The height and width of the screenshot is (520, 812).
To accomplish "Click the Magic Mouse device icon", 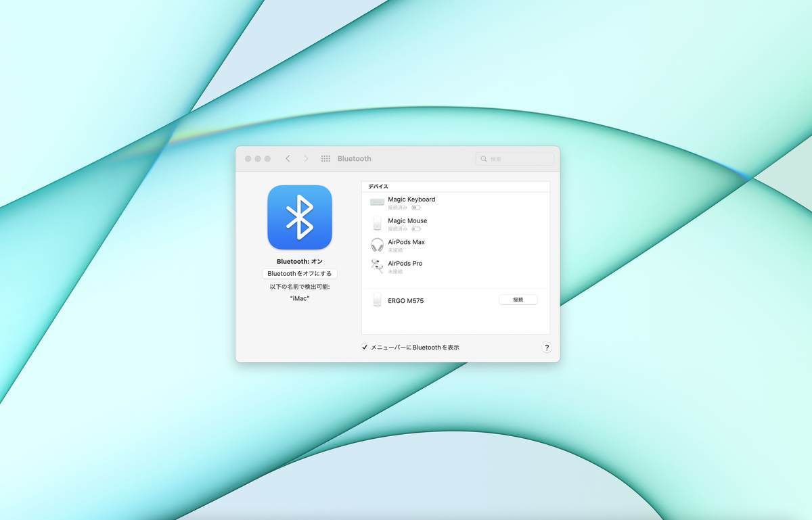I will pos(377,224).
